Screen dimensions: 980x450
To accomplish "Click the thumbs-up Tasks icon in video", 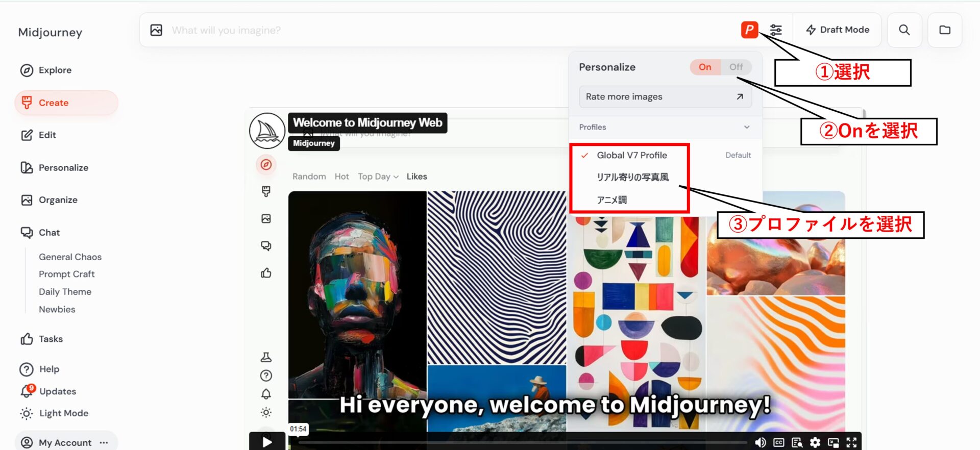I will [x=266, y=273].
